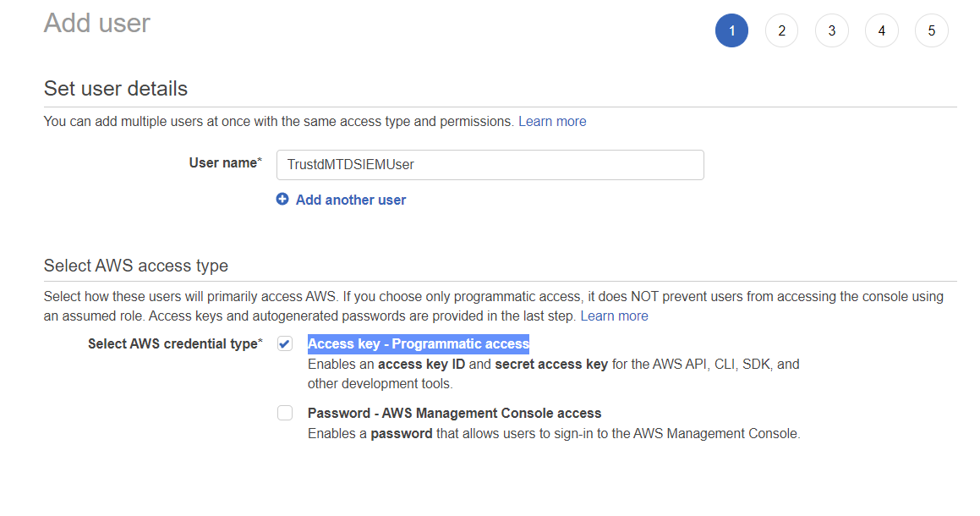Go to wizard step 1 circle
The width and height of the screenshot is (980, 516).
732,30
